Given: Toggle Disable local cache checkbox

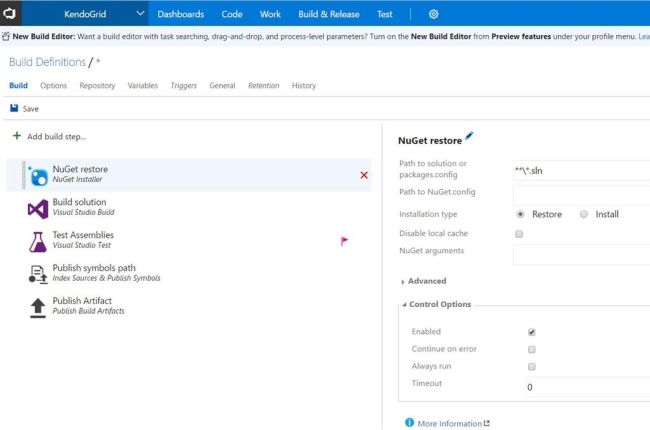Looking at the screenshot, I should 519,234.
